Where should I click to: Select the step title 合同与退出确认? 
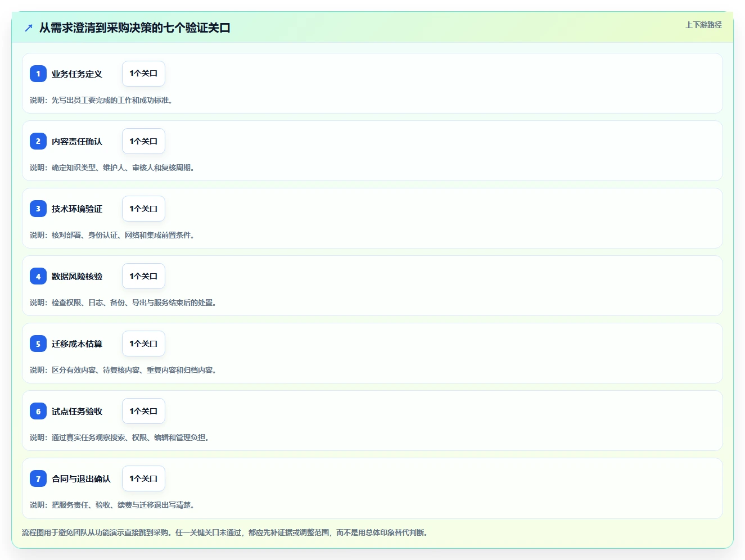[81, 479]
